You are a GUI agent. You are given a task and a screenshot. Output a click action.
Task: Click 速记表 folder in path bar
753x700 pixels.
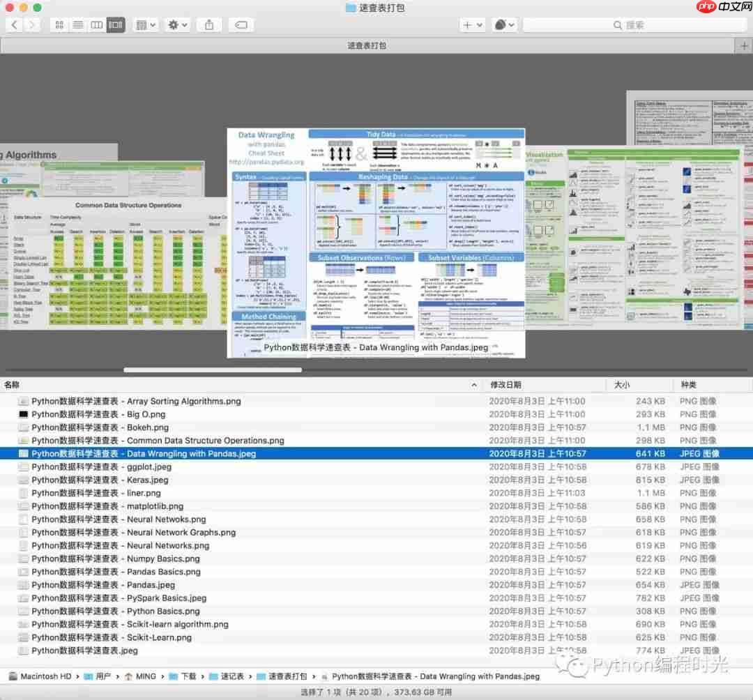coord(227,676)
